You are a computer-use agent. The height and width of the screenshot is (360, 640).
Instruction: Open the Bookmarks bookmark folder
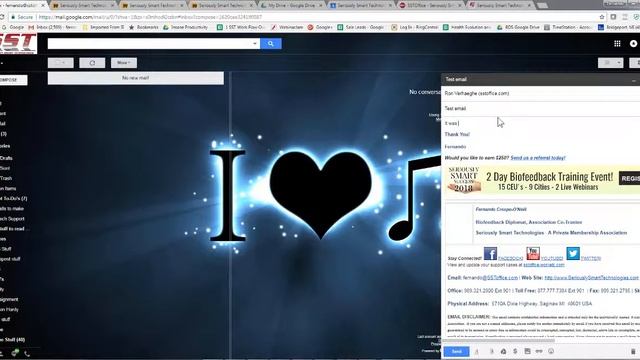pyautogui.click(x=144, y=27)
